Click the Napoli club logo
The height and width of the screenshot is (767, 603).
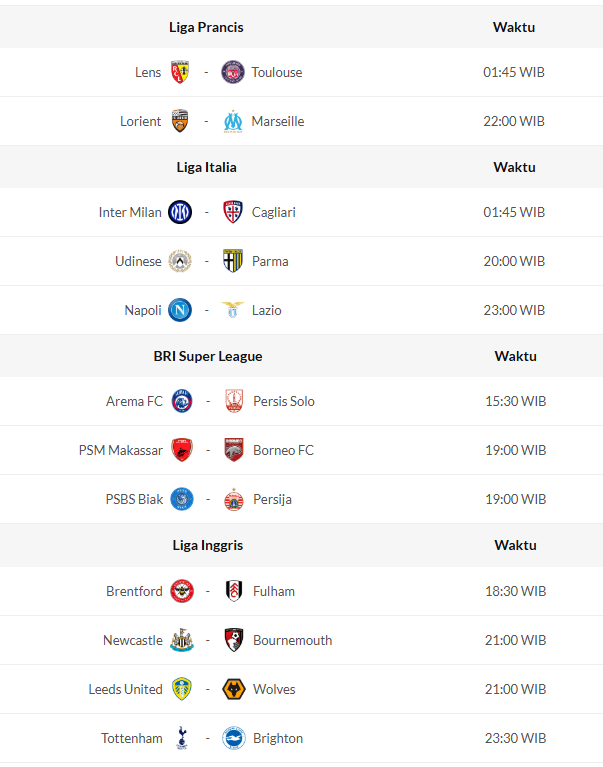[x=180, y=310]
